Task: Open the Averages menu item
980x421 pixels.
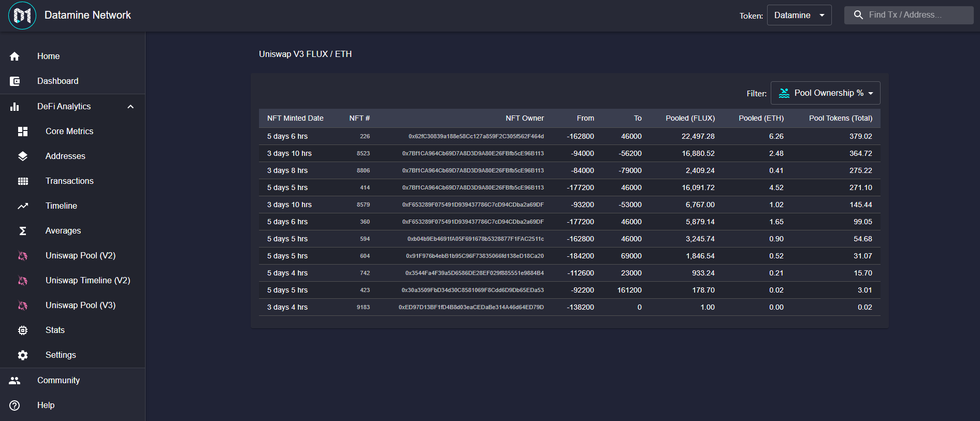Action: pos(73,231)
